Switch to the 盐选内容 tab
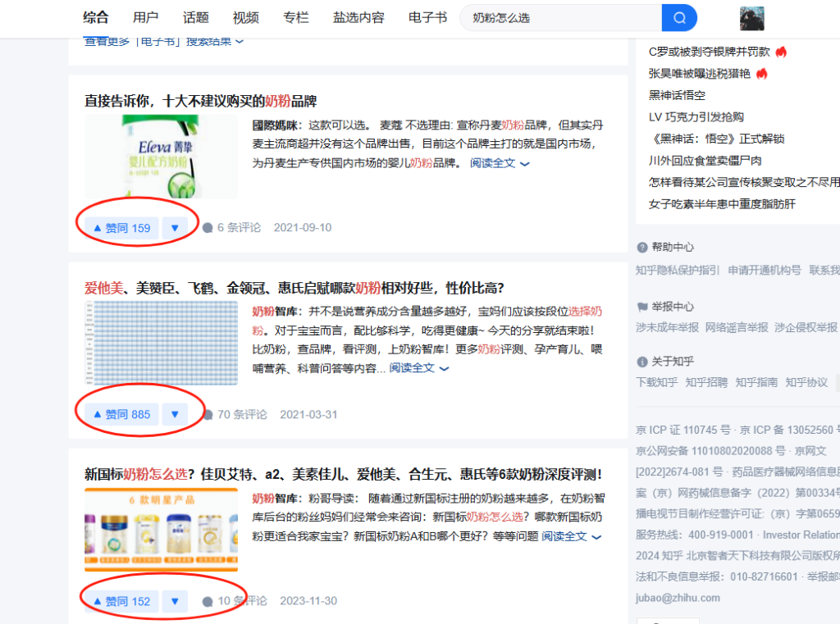Image resolution: width=840 pixels, height=624 pixels. 358,17
